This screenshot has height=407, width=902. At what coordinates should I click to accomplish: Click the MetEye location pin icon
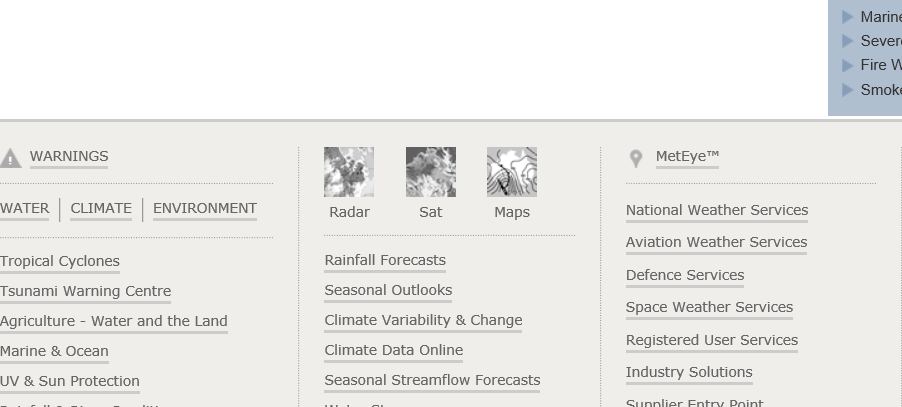635,158
